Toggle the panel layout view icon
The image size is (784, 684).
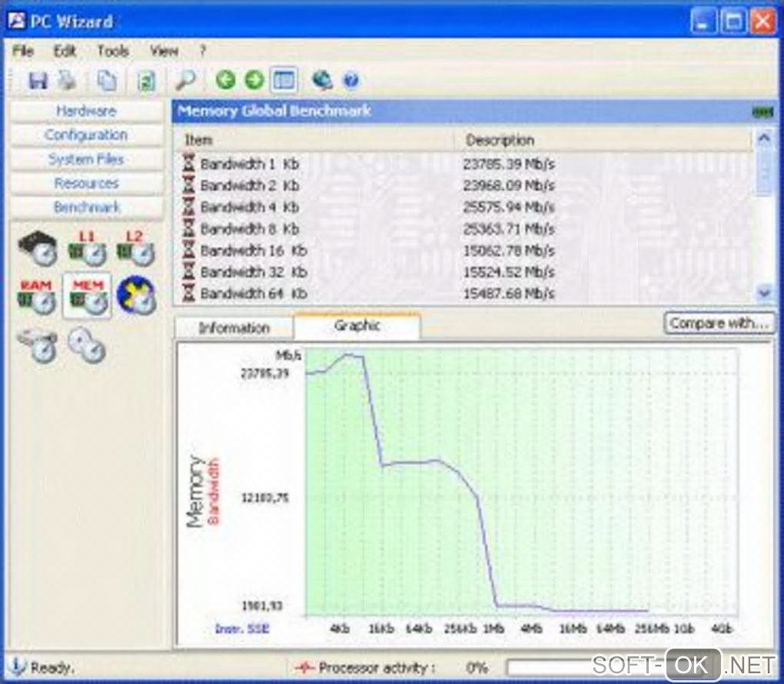[x=284, y=79]
